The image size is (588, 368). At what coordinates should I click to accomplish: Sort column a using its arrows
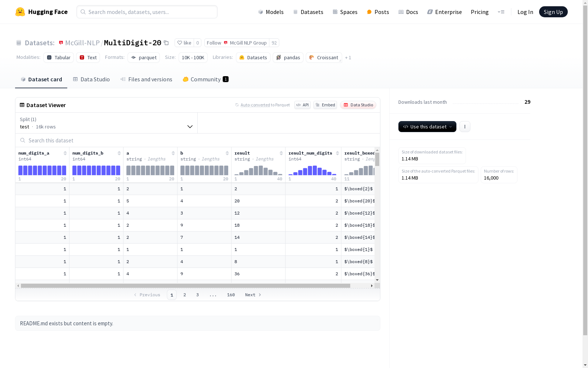click(x=173, y=153)
